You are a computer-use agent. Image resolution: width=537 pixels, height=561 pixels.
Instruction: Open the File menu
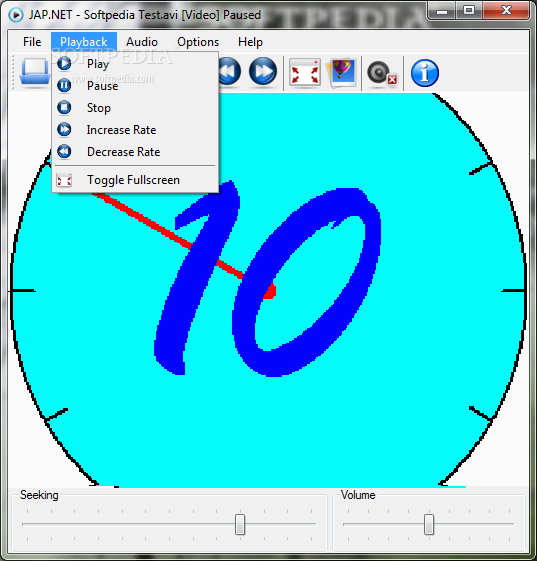click(32, 42)
